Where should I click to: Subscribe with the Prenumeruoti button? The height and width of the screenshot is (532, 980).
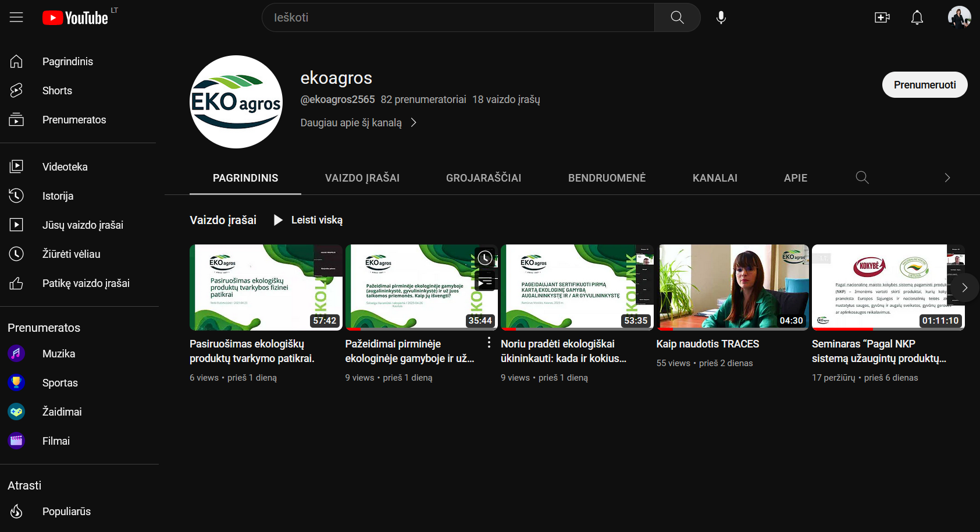[x=925, y=85]
